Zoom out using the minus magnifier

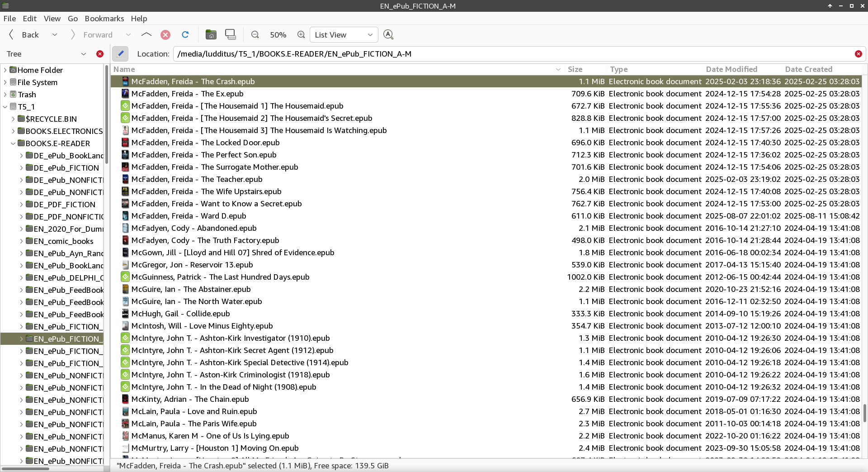(255, 35)
